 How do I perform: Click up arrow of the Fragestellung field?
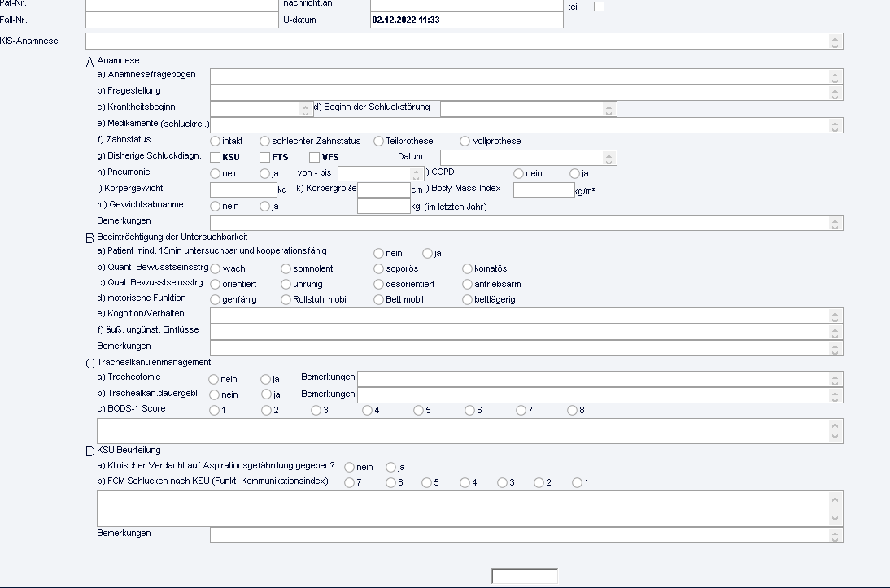point(835,89)
